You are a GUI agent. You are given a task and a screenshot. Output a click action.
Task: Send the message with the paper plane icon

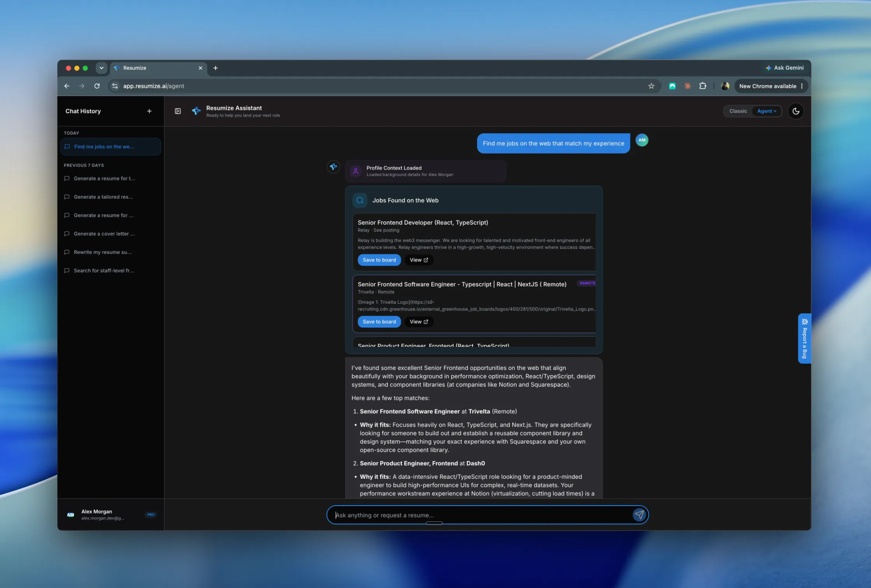639,515
